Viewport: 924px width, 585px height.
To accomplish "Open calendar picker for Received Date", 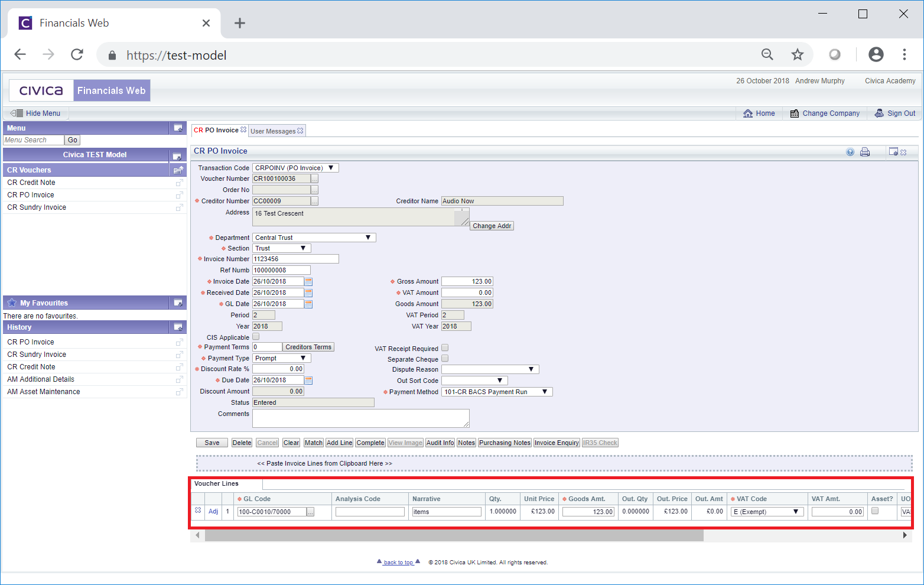I will (x=308, y=293).
